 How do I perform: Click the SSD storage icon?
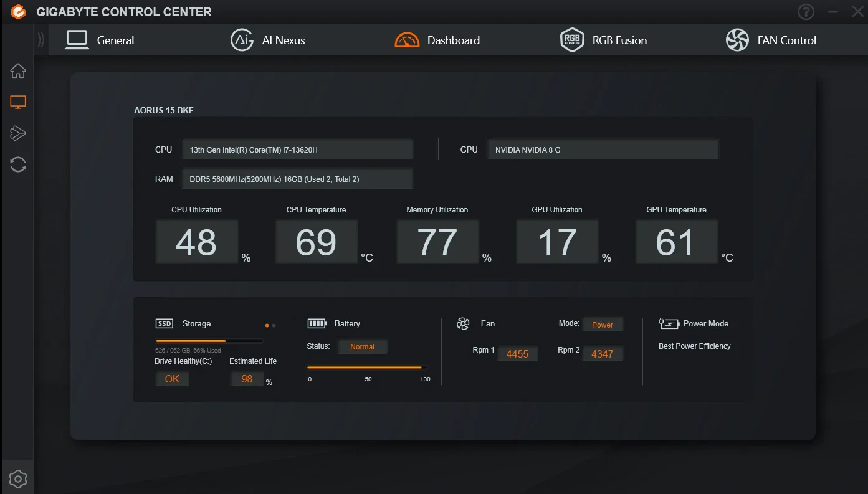tap(165, 323)
